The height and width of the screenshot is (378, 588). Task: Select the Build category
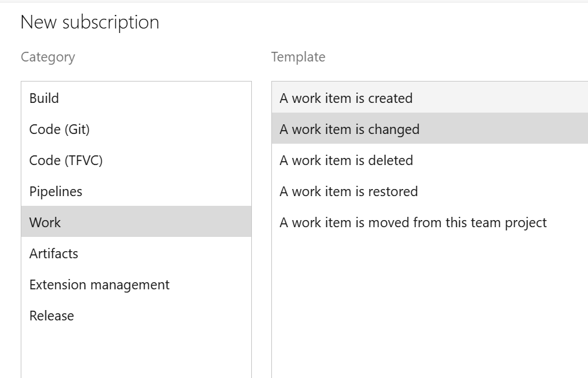pos(44,98)
